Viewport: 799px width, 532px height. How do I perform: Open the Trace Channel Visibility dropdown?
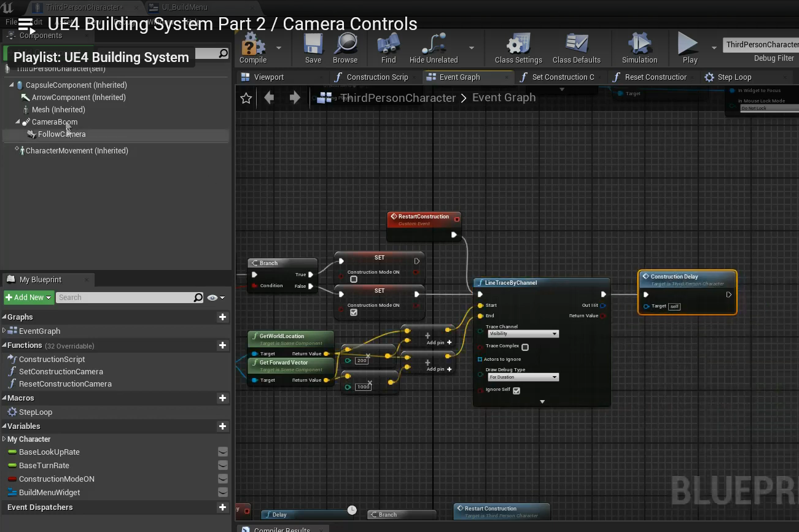(523, 334)
